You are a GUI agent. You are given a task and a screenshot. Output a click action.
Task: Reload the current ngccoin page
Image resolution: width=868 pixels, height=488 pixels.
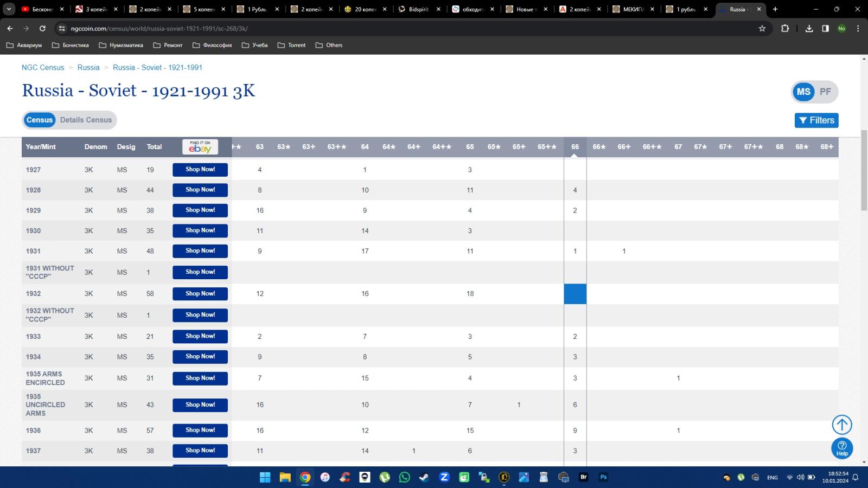(x=42, y=28)
